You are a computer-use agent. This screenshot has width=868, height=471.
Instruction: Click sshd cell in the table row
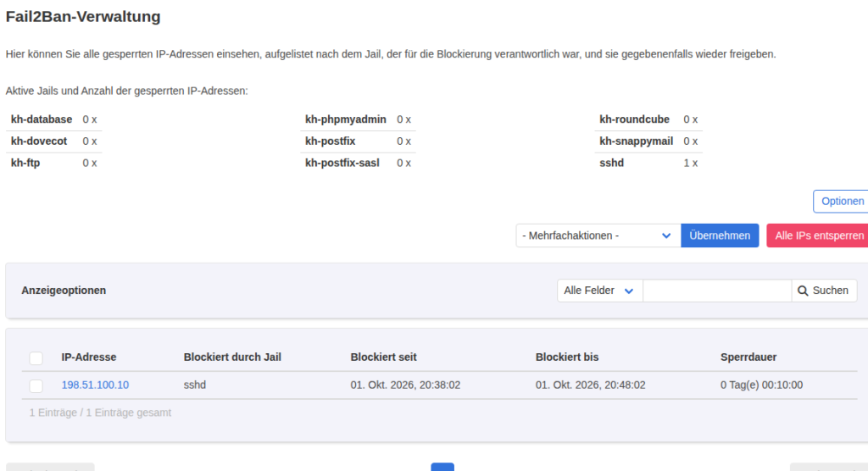(x=195, y=385)
